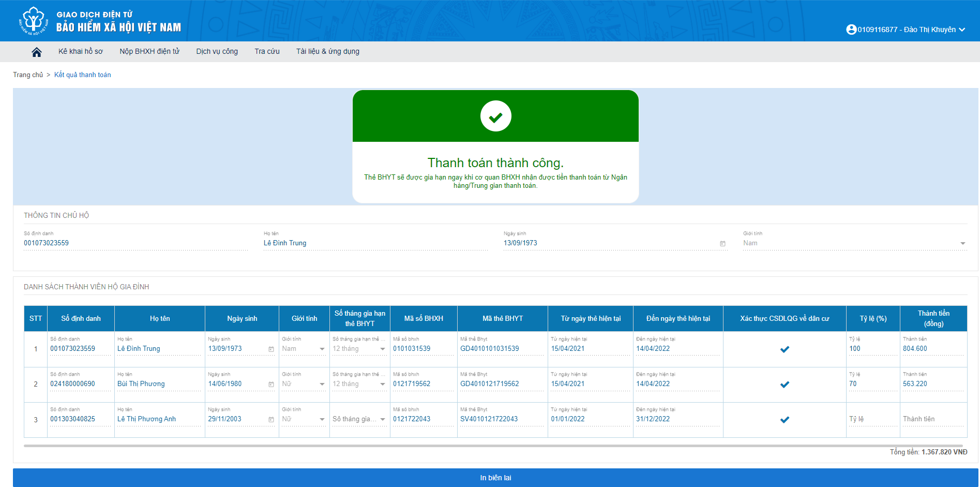980x487 pixels.
Task: Open the Kê khai hồ sơ menu
Action: [80, 51]
